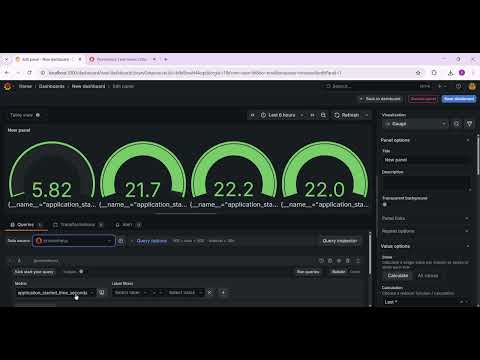Image resolution: width=480 pixels, height=360 pixels.
Task: Click the query A drag handle icon
Action: pos(358,261)
